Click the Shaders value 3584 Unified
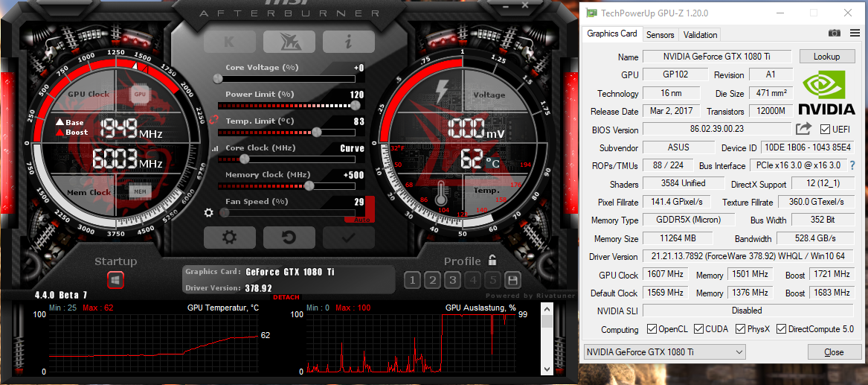 (x=683, y=183)
